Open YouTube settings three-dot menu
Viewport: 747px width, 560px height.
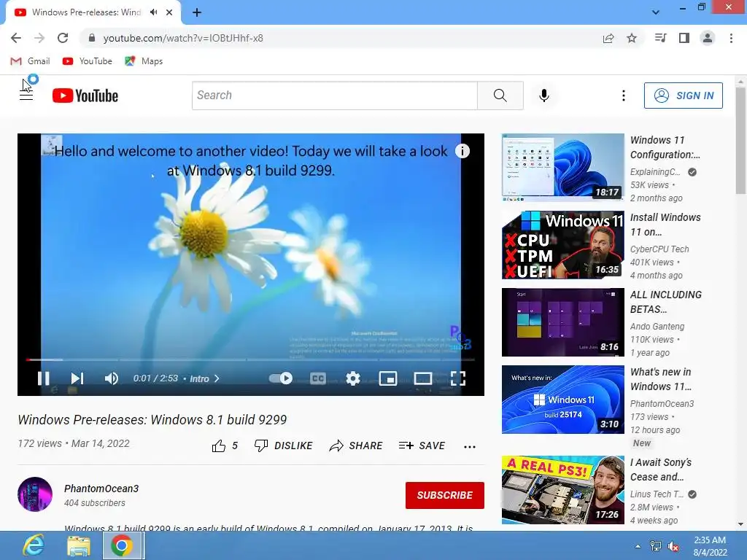click(x=623, y=96)
